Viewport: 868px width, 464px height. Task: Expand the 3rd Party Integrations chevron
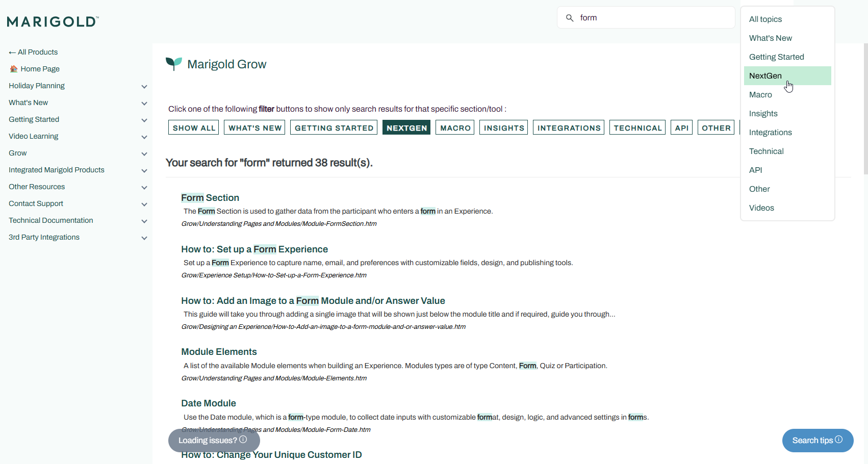[144, 238]
